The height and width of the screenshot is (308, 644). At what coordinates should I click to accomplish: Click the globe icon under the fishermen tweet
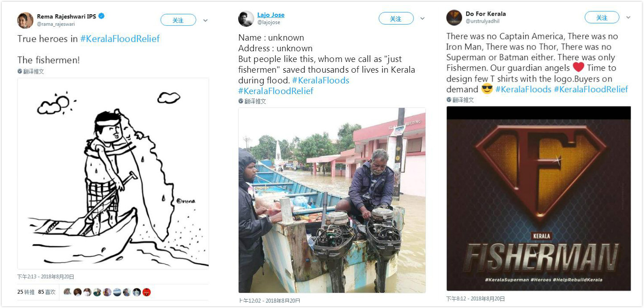pyautogui.click(x=20, y=71)
